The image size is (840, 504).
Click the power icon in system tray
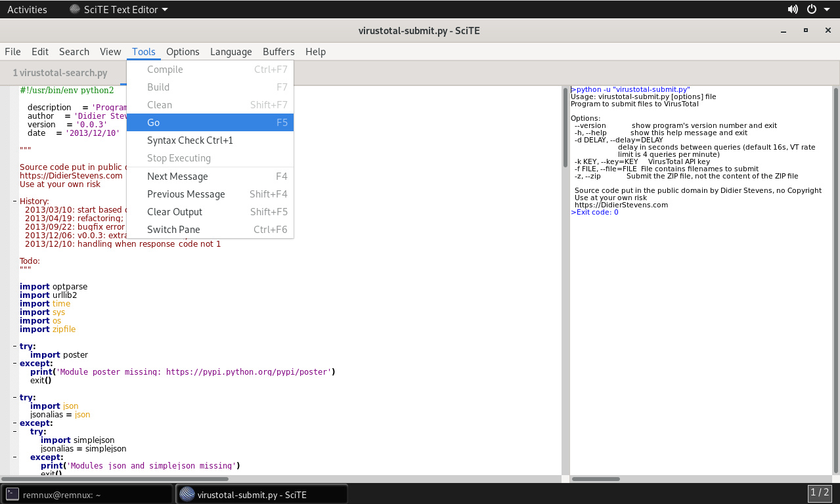tap(812, 9)
